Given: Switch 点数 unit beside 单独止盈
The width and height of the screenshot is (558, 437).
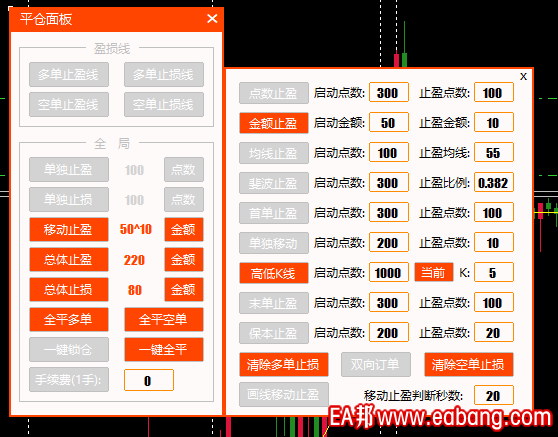Looking at the screenshot, I should 184,169.
